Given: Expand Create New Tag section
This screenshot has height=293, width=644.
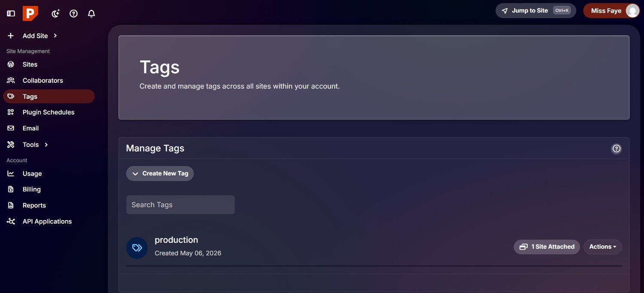Looking at the screenshot, I should click(x=160, y=173).
